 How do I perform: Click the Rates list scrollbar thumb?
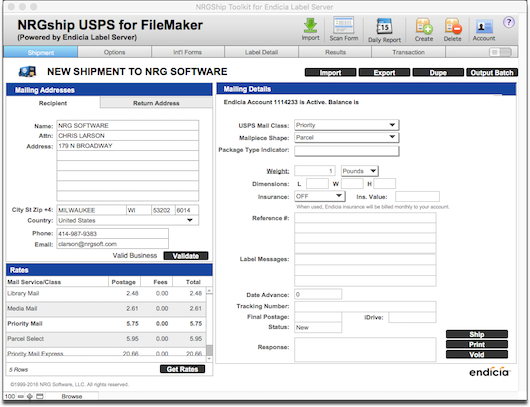210,350
